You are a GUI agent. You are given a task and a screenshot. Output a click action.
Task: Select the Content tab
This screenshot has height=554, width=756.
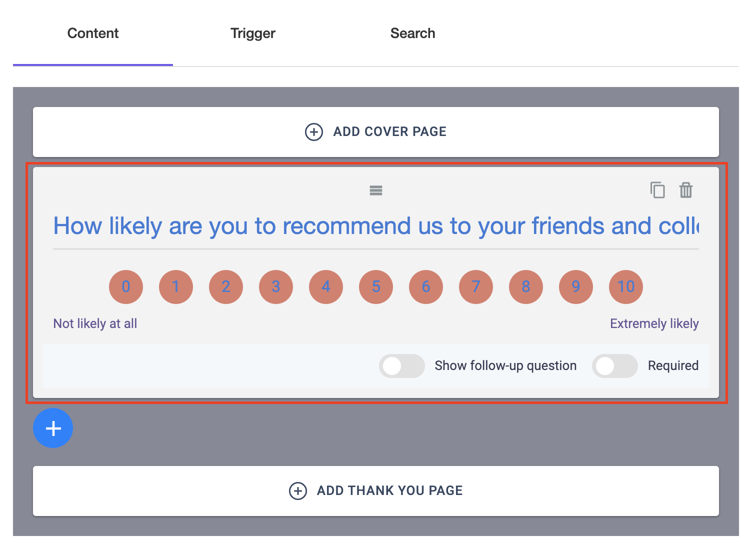click(93, 33)
